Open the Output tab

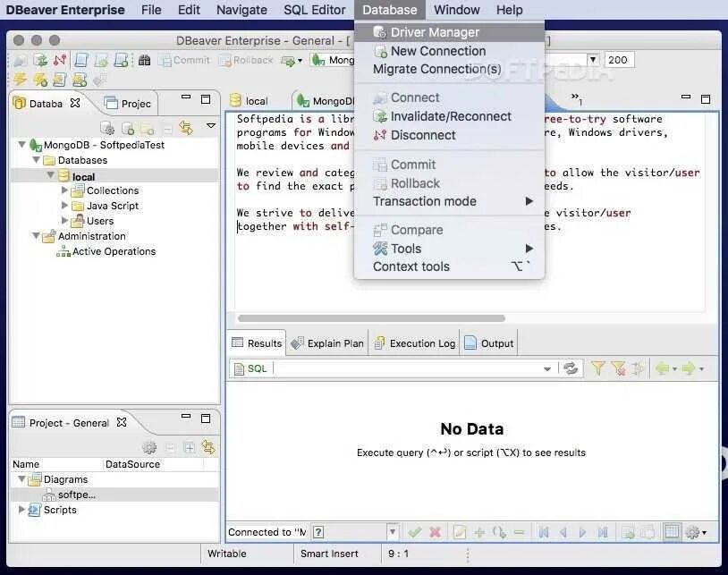489,343
